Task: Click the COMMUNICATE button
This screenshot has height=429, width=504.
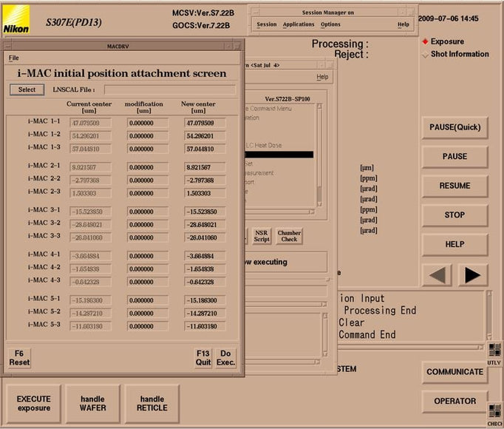Action: point(454,372)
